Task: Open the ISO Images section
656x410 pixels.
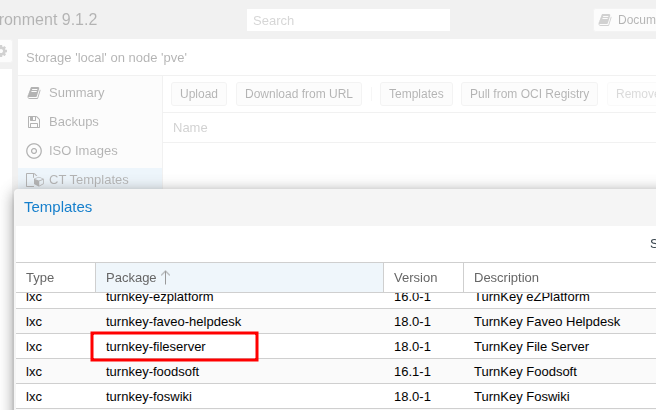Action: (x=83, y=151)
